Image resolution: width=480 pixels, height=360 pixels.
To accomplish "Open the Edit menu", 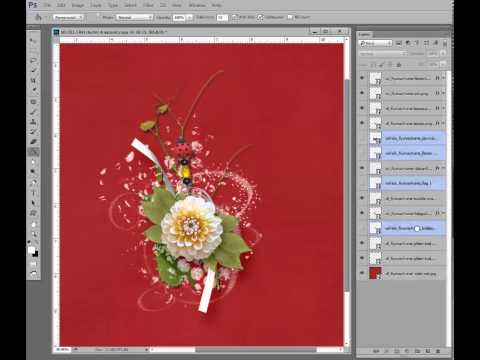I will (x=61, y=5).
